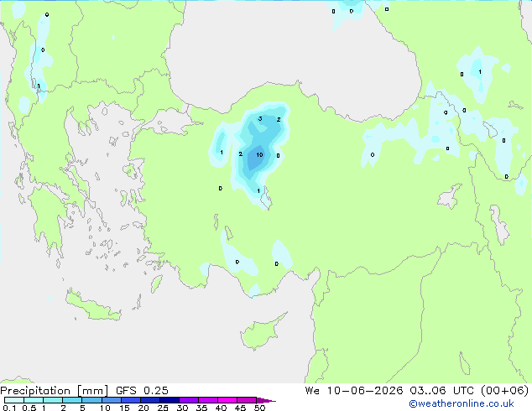532x411 pixels.
Task: Click the 'GFS 0.25' model label
Action: coord(142,391)
